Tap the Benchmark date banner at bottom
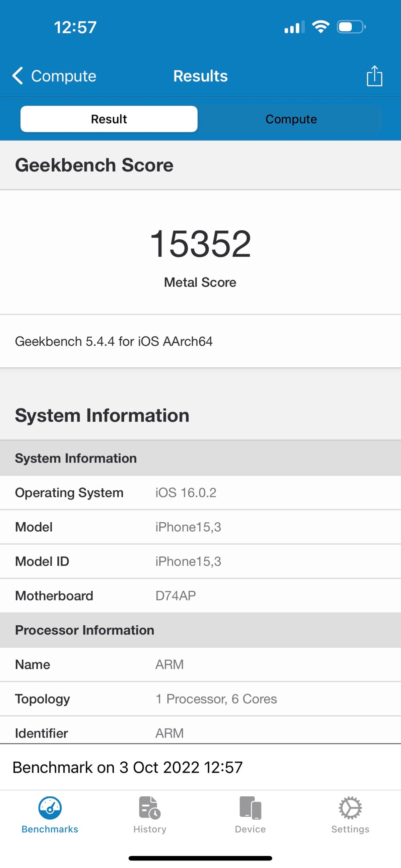This screenshot has width=401, height=868. click(x=128, y=767)
